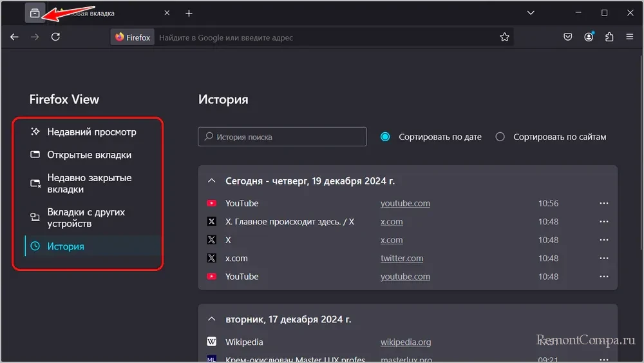
Task: Open the Firefox account icon
Action: tap(589, 37)
